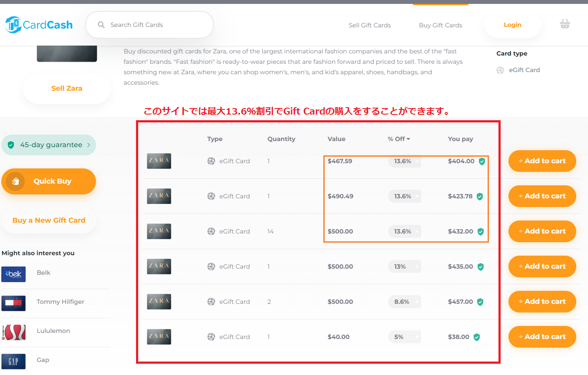Add the $467.59 card to cart
Image resolution: width=588 pixels, height=375 pixels.
click(x=542, y=161)
